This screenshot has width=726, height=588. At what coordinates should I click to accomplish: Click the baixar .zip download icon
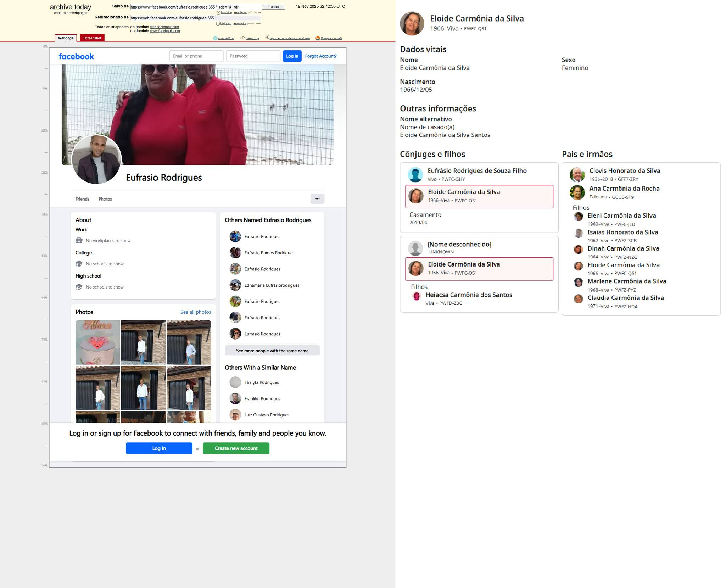click(x=242, y=38)
